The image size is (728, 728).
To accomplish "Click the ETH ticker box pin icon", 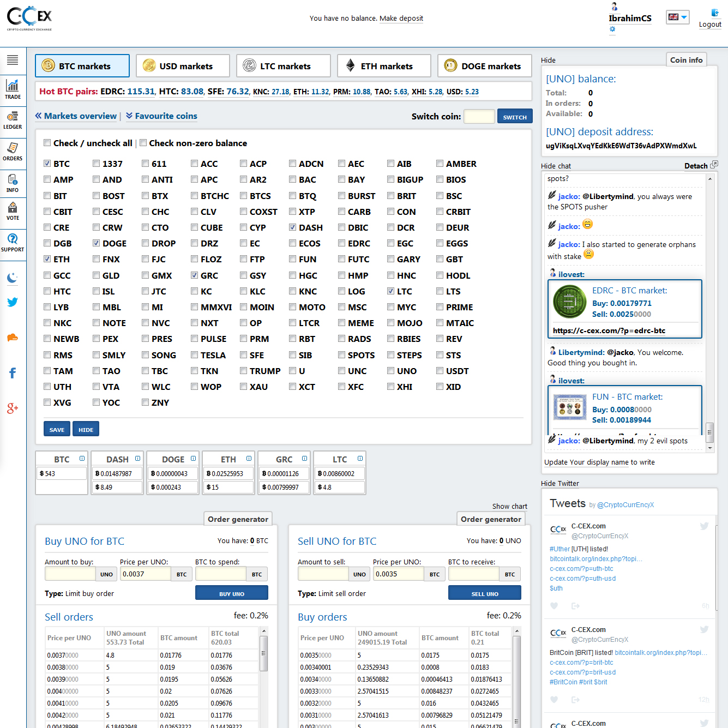I will pos(249,459).
